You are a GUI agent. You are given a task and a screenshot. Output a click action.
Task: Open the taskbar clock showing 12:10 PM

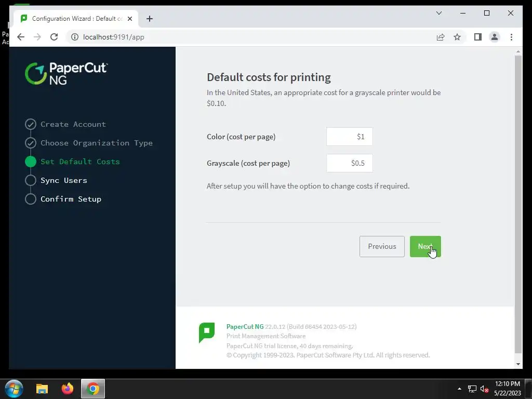(x=507, y=389)
